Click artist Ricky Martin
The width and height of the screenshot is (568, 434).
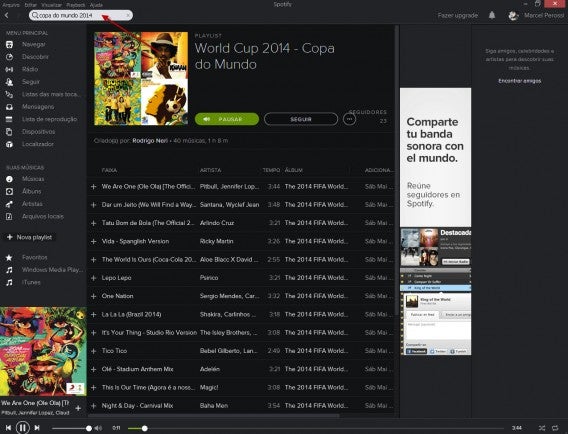[x=216, y=241]
